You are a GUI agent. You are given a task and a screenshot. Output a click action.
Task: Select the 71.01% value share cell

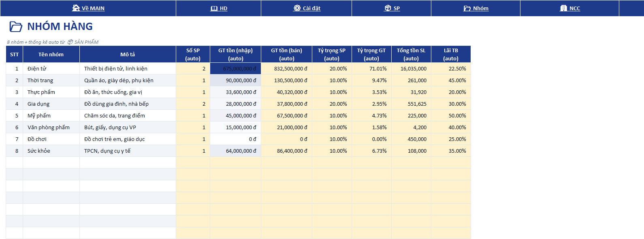(371, 69)
